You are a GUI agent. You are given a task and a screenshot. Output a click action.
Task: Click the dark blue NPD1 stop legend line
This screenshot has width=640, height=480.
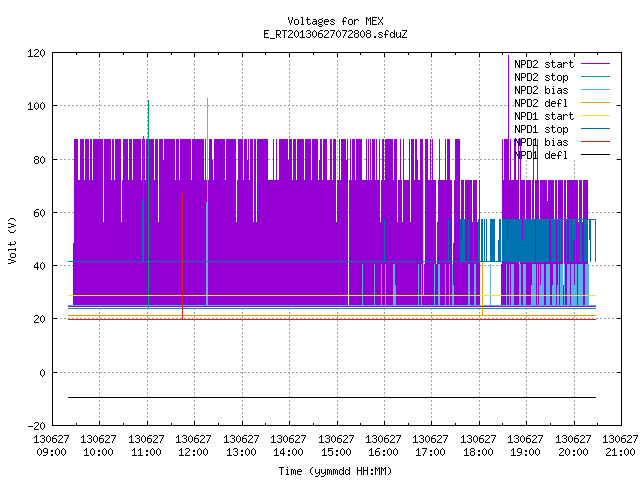coord(595,129)
